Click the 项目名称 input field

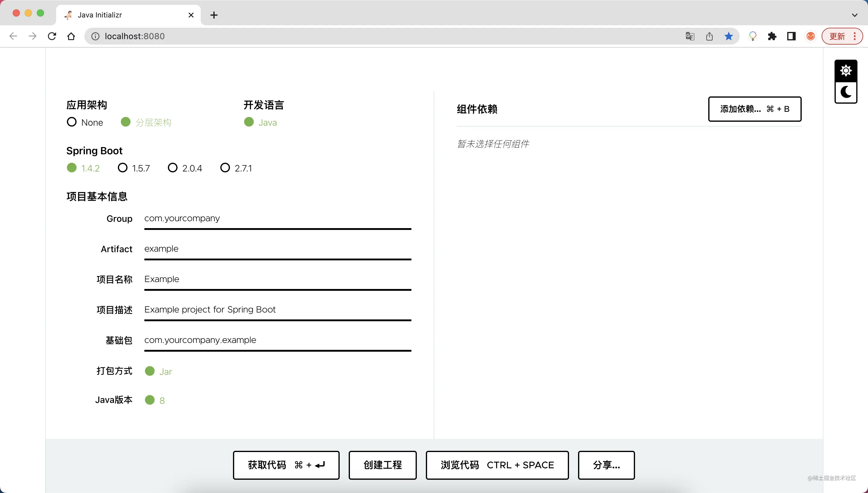pyautogui.click(x=278, y=280)
